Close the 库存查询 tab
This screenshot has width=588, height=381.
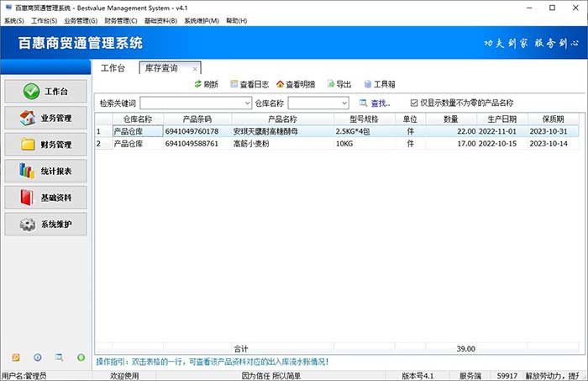(195, 69)
